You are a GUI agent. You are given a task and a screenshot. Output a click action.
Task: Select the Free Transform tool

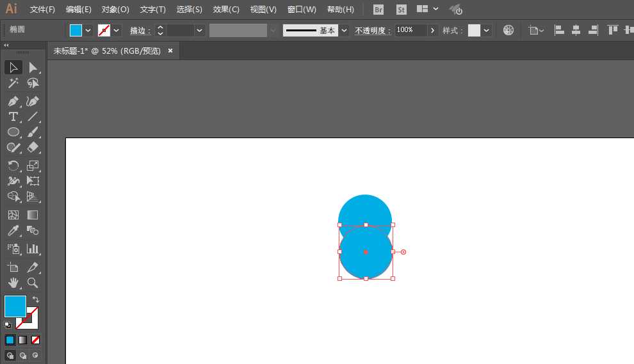[33, 181]
